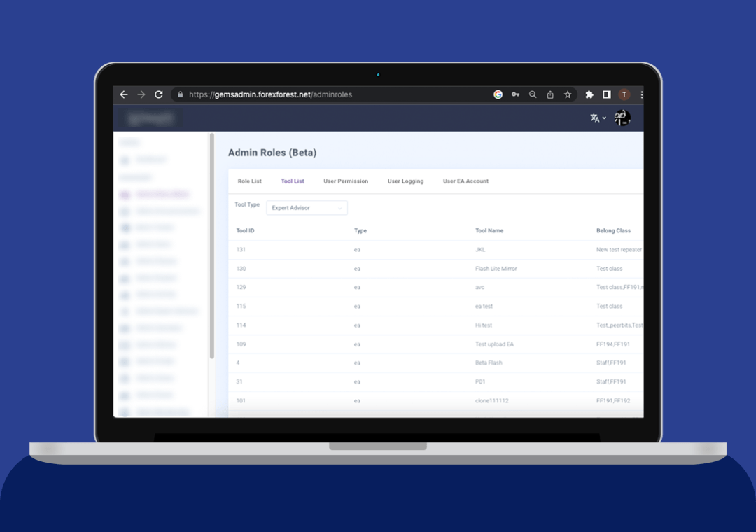Expand the Tool Type Expert Advisor dropdown
This screenshot has height=532, width=756.
click(x=307, y=208)
